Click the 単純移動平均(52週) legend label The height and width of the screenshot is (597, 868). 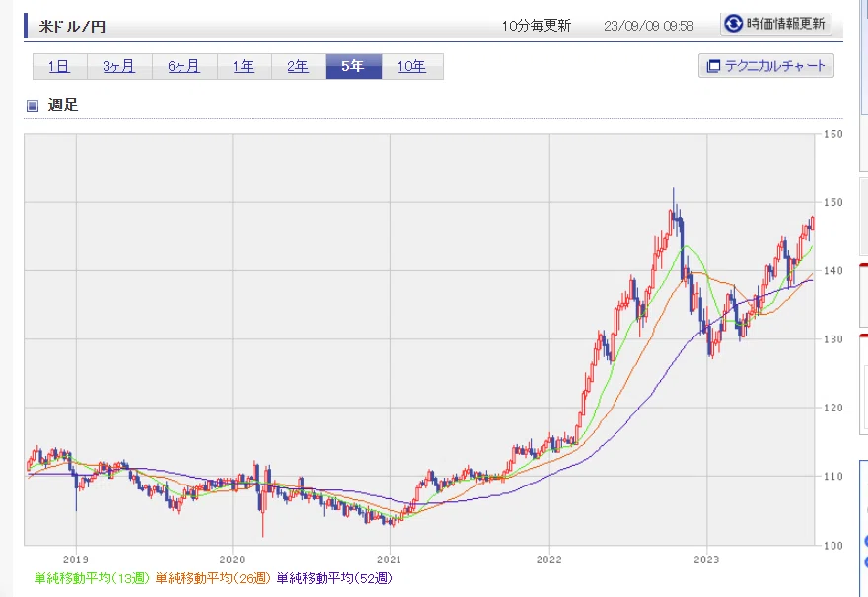click(334, 578)
